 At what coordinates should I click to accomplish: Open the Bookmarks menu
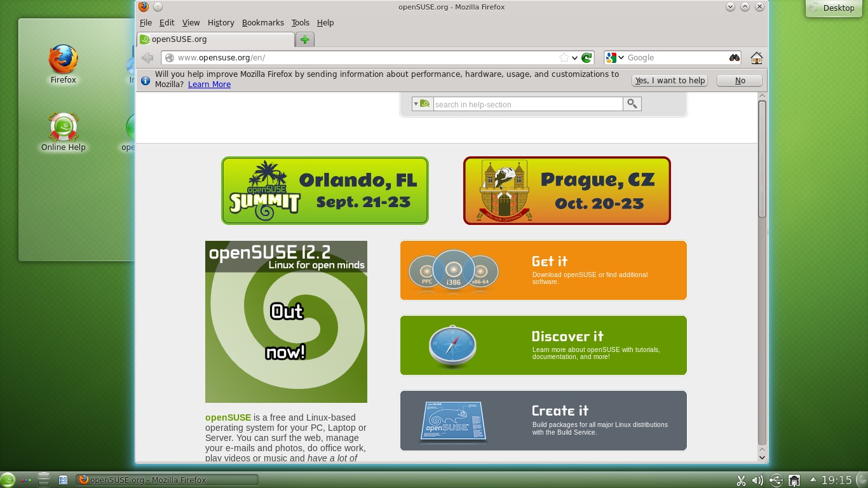(262, 22)
